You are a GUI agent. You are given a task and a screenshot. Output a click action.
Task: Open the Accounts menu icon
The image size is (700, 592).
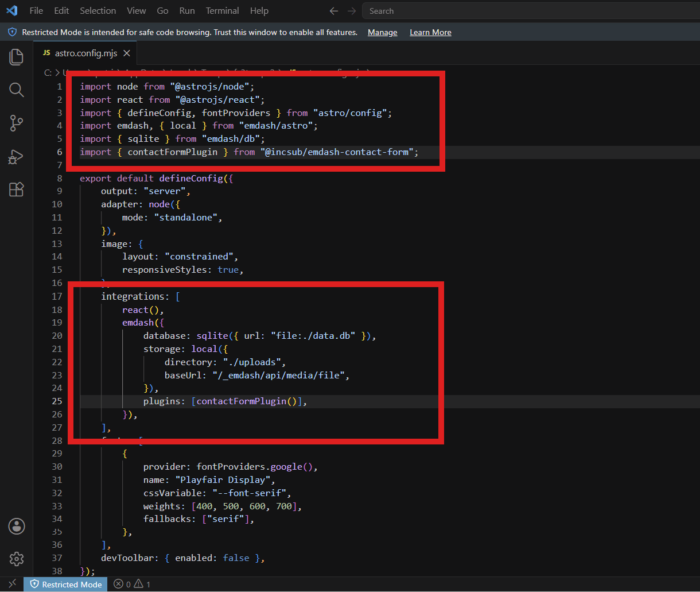coord(17,525)
